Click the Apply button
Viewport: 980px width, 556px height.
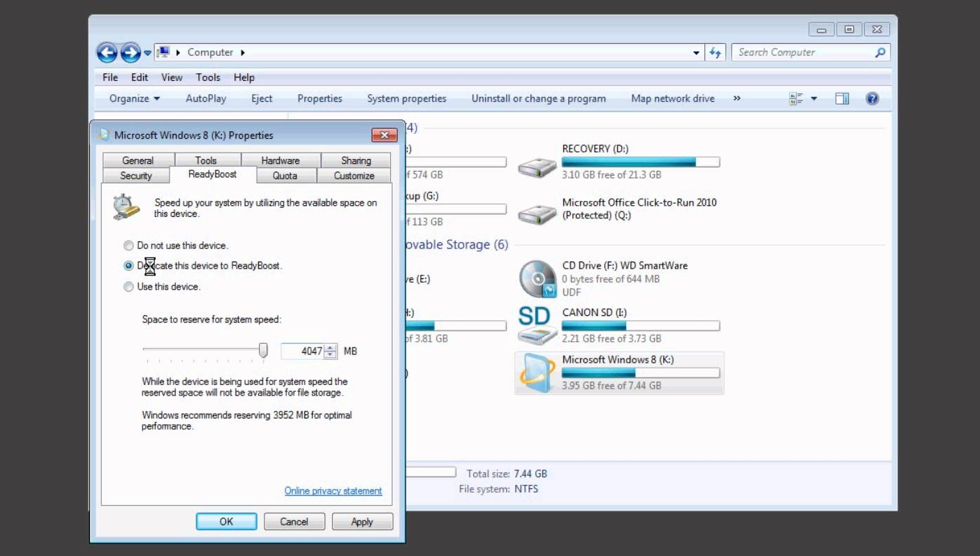pyautogui.click(x=362, y=522)
